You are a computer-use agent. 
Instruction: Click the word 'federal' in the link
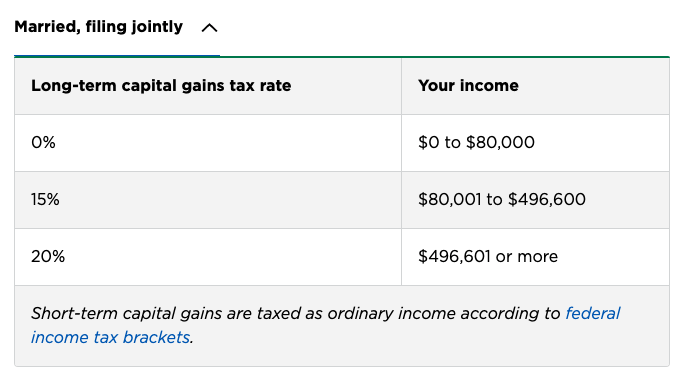592,314
